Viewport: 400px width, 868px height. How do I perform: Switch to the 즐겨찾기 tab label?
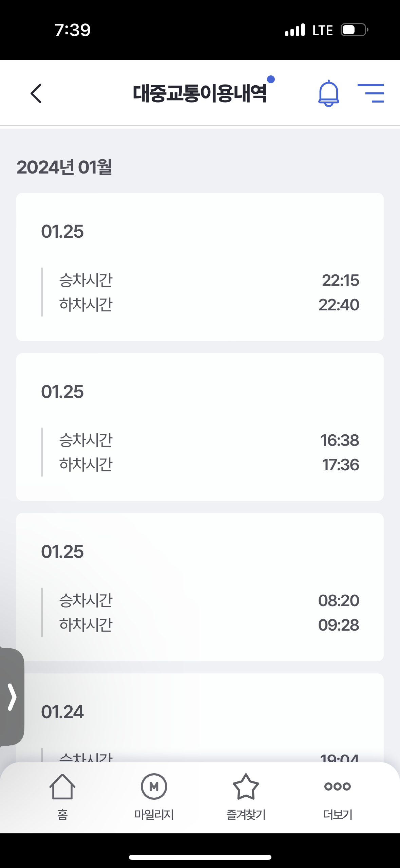pyautogui.click(x=246, y=814)
